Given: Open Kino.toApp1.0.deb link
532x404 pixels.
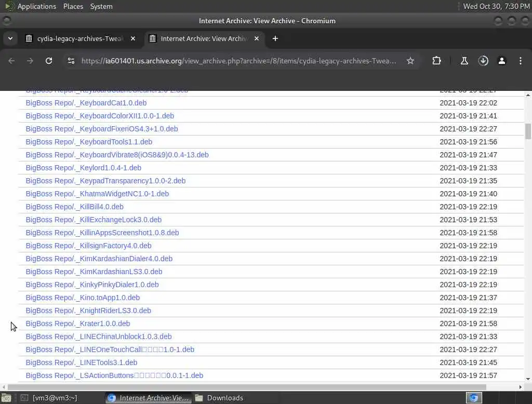Looking at the screenshot, I should [x=83, y=298].
